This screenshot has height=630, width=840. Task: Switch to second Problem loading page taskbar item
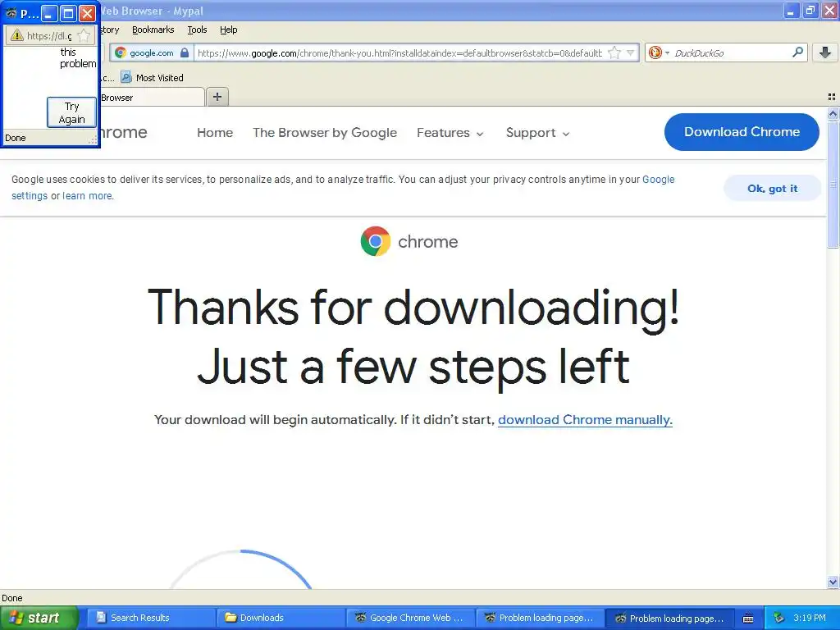(669, 618)
